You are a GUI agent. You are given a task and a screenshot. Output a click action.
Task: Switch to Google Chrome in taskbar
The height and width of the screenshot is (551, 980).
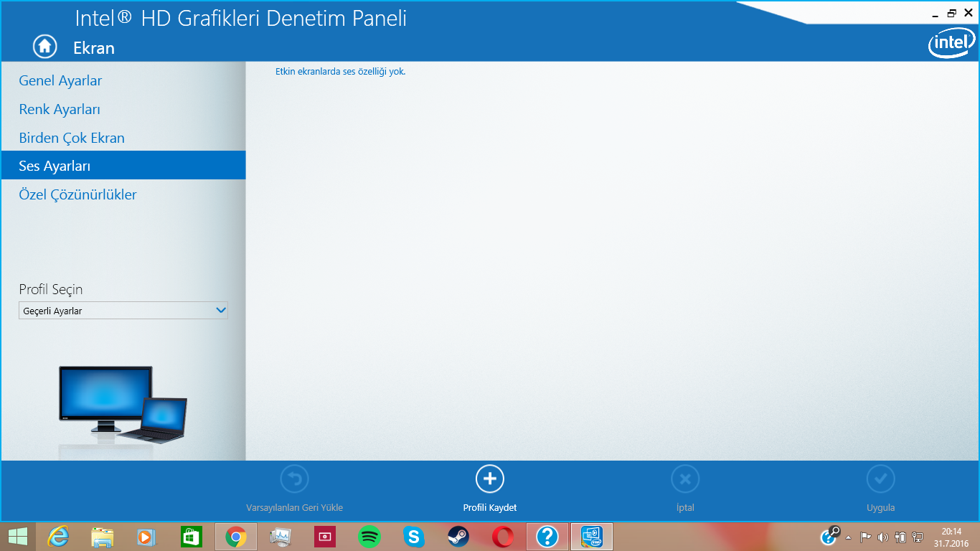point(235,537)
